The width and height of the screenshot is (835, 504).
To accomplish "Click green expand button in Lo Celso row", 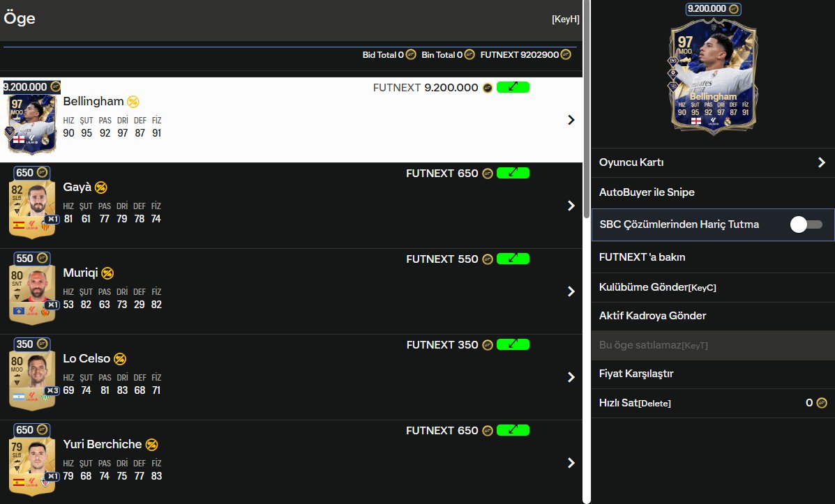I will coord(513,344).
